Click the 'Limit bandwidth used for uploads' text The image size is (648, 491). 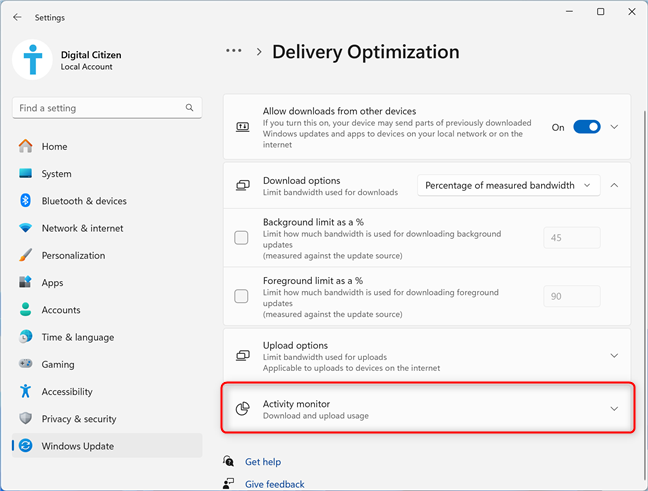(x=325, y=357)
